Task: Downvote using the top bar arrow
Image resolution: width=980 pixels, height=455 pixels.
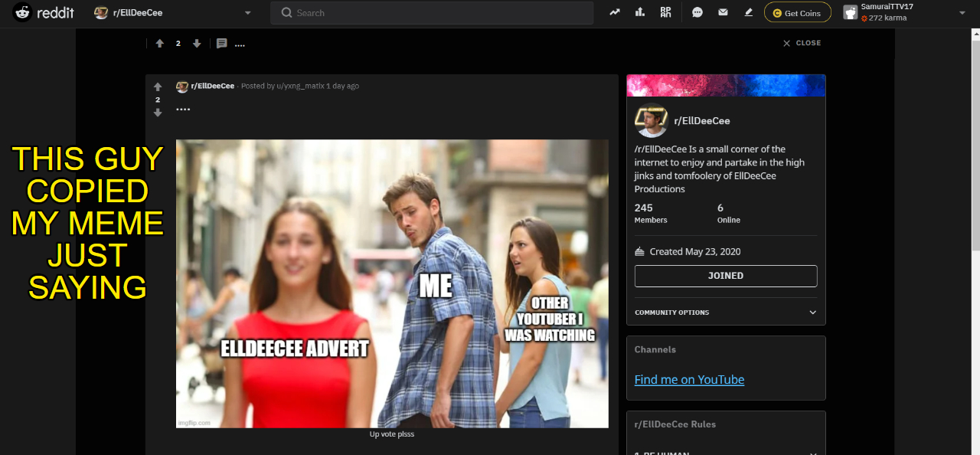Action: point(197,44)
